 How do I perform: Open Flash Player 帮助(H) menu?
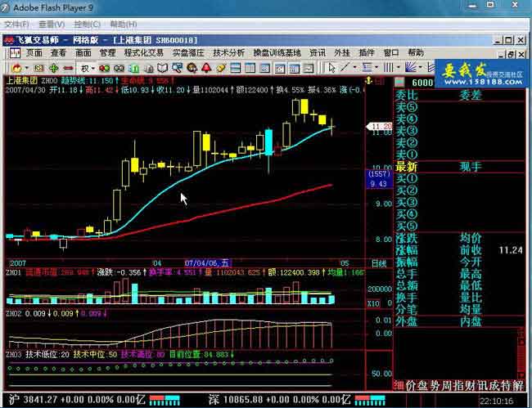124,25
